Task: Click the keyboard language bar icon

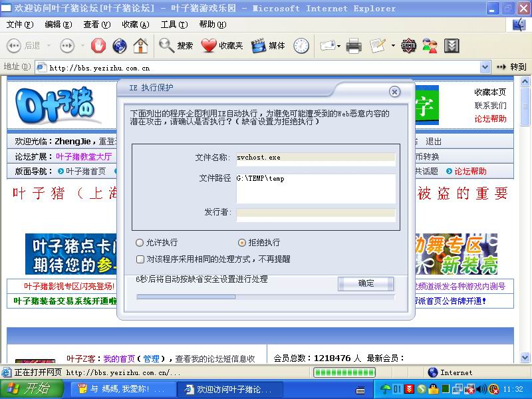Action: 360,390
